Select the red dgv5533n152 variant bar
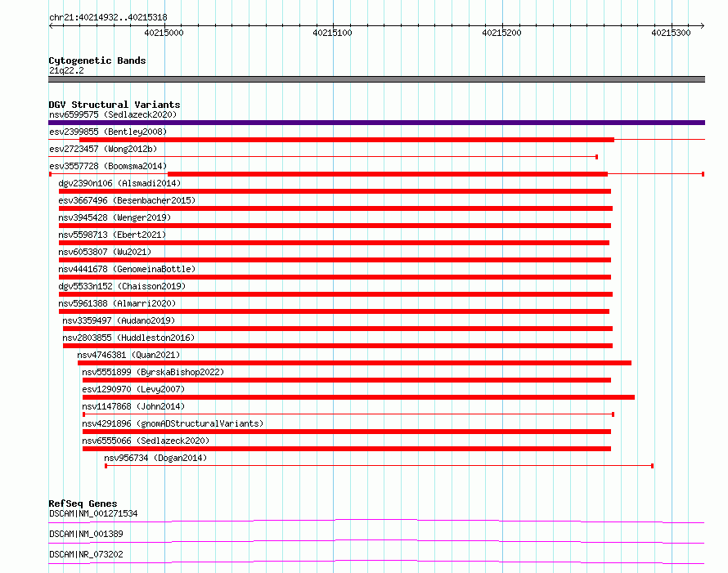This screenshot has height=573, width=728. [335, 294]
